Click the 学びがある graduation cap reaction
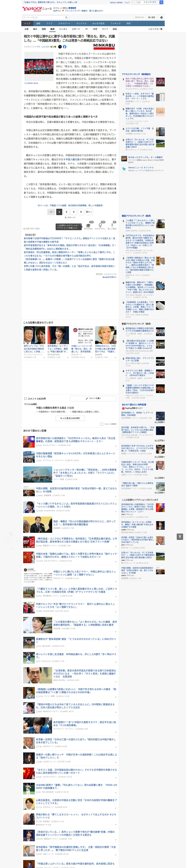The image size is (186, 868). pos(89,226)
